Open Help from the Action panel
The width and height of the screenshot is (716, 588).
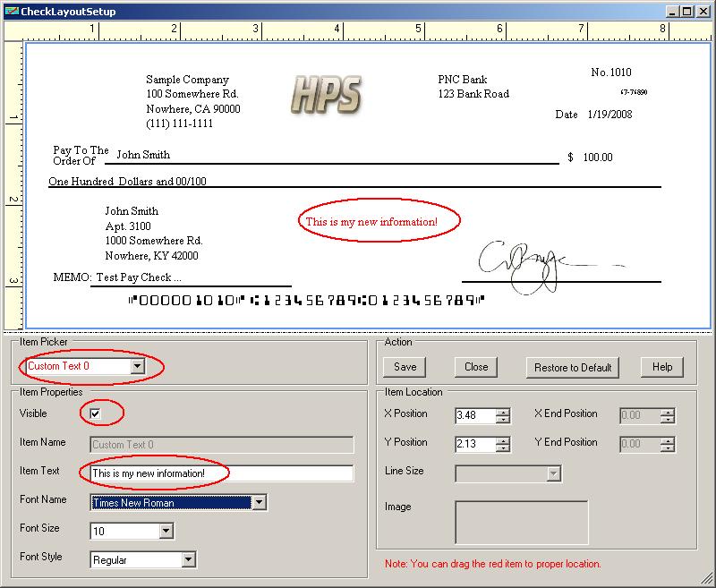click(662, 367)
